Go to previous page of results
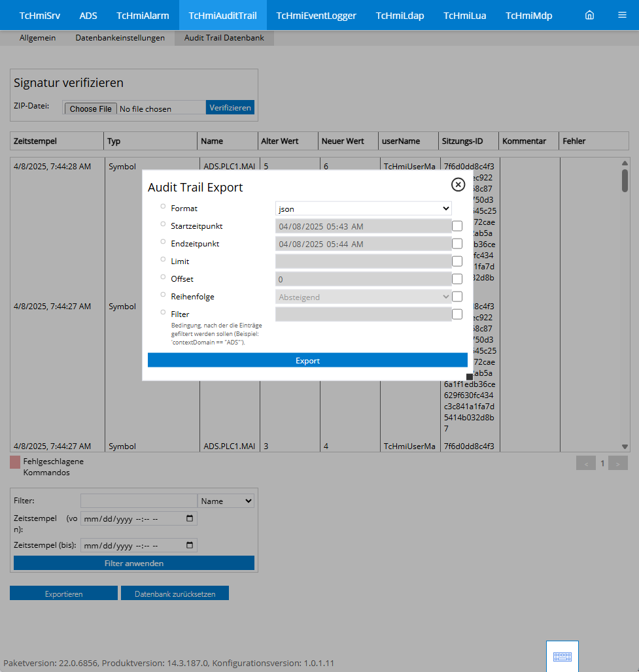The width and height of the screenshot is (639, 672). (x=586, y=463)
